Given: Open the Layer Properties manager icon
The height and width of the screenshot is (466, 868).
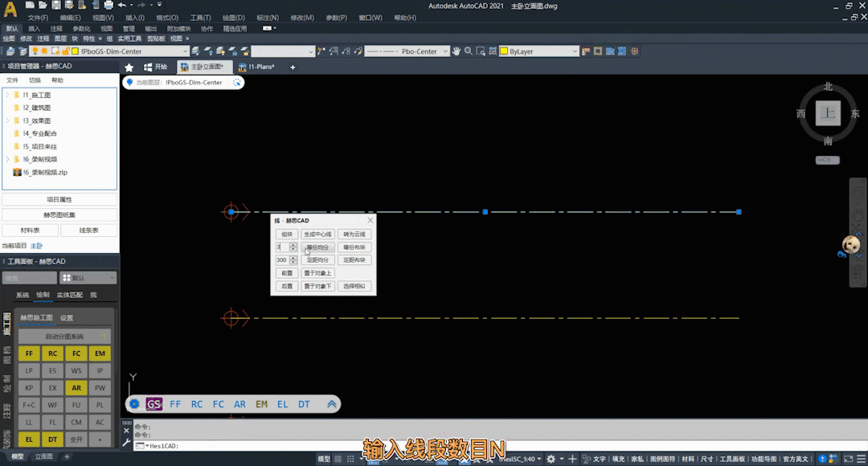Looking at the screenshot, I should (x=10, y=51).
